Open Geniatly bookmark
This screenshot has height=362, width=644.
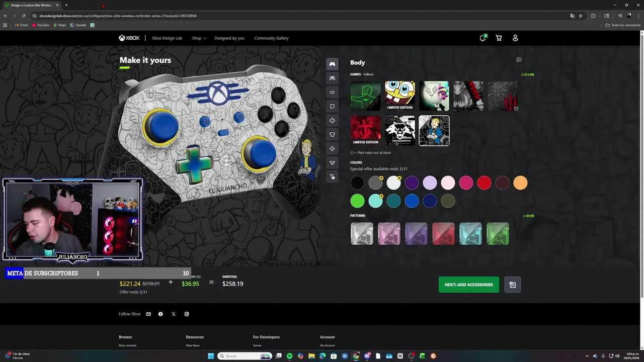78,25
